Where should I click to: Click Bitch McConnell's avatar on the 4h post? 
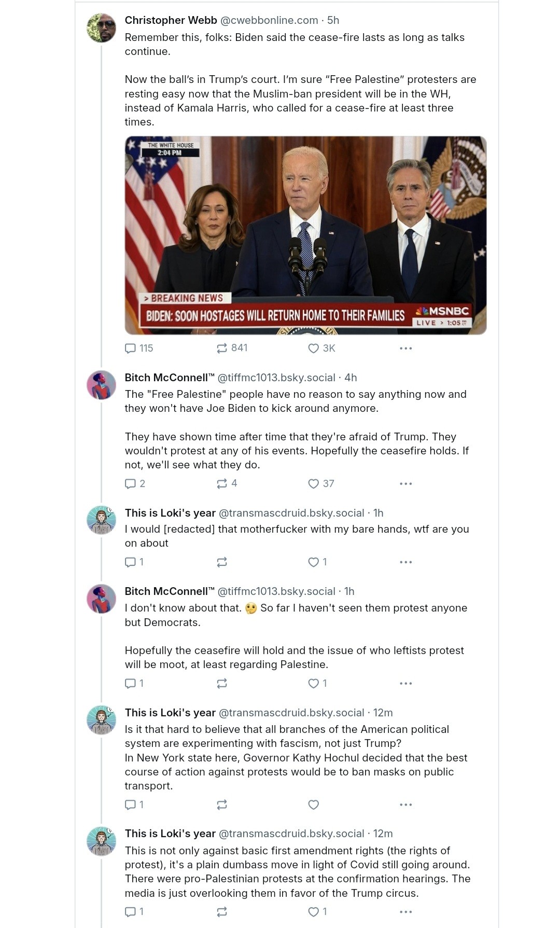tap(101, 385)
